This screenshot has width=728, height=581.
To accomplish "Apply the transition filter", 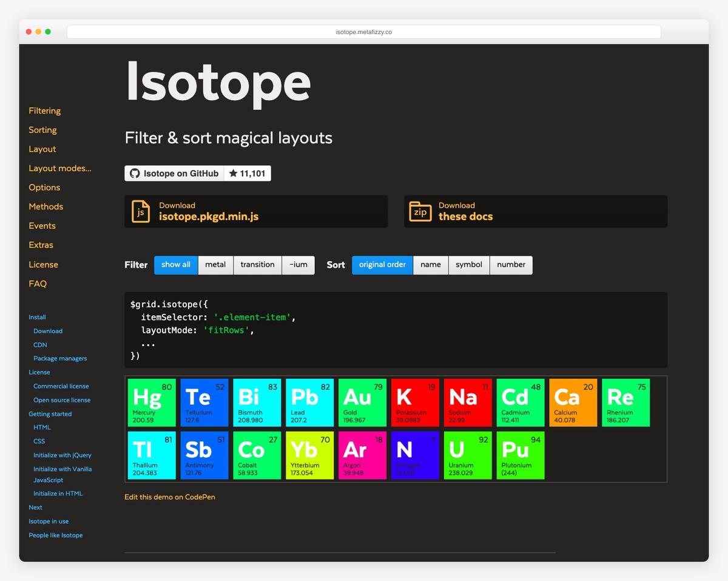I will 257,265.
